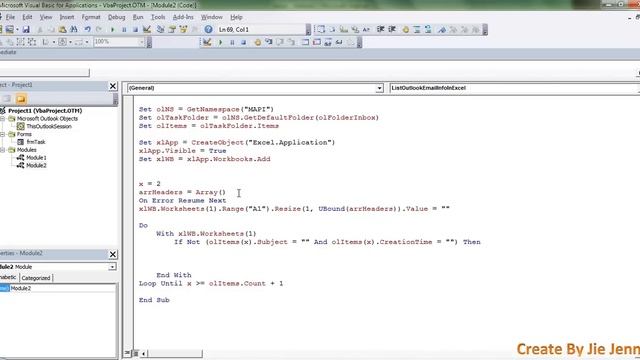The height and width of the screenshot is (360, 640).
Task: Open the Insert menu
Action: click(x=67, y=17)
